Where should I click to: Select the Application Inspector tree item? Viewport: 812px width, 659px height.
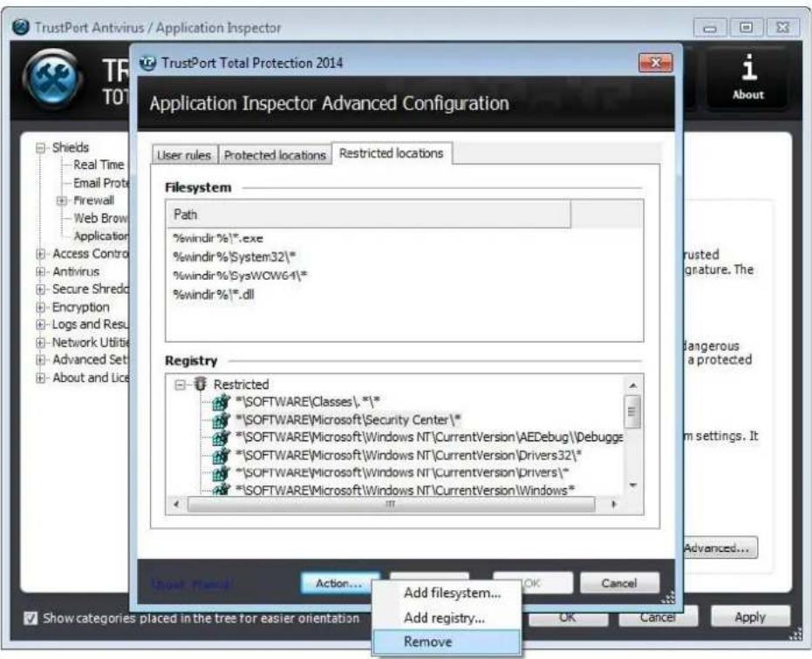click(x=101, y=236)
